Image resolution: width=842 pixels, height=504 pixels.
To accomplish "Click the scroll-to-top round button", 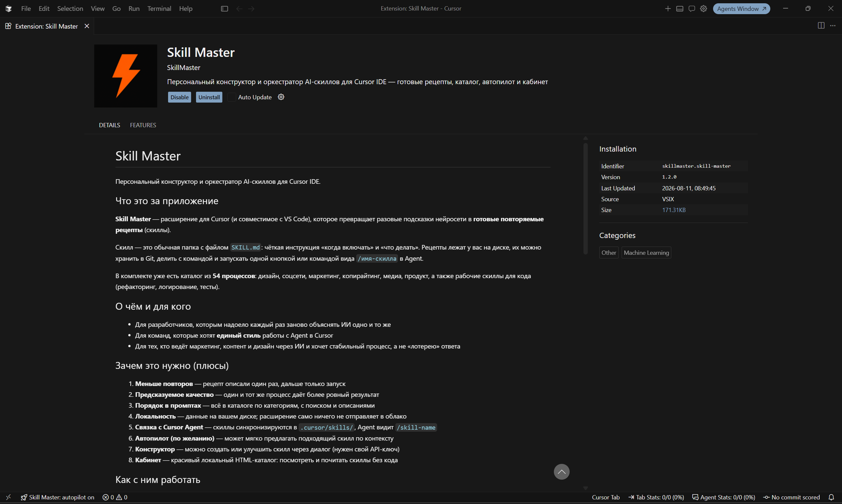I will [x=561, y=472].
